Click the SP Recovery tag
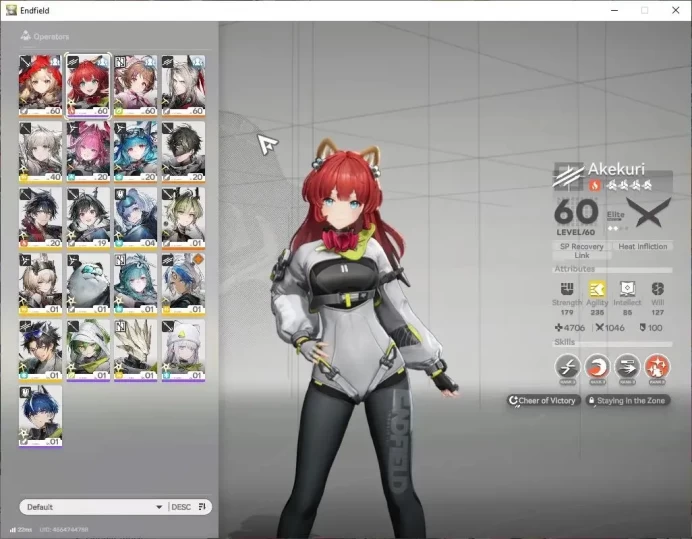 (x=582, y=246)
